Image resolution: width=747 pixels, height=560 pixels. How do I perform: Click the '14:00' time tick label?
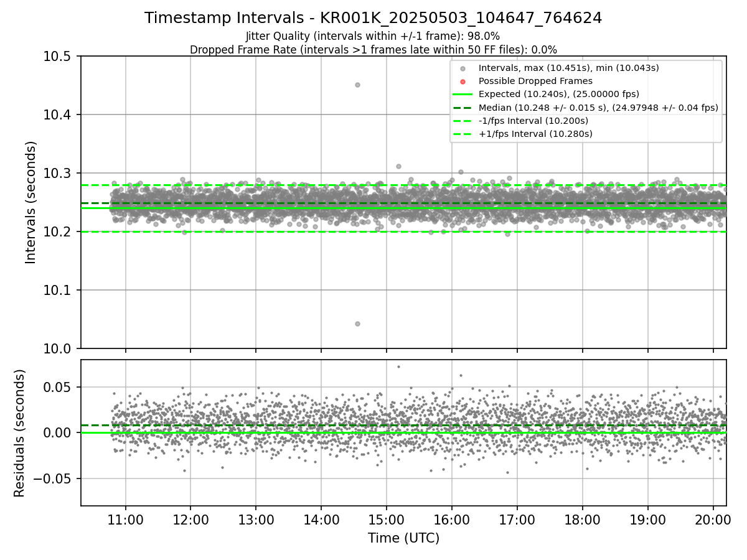coord(321,519)
